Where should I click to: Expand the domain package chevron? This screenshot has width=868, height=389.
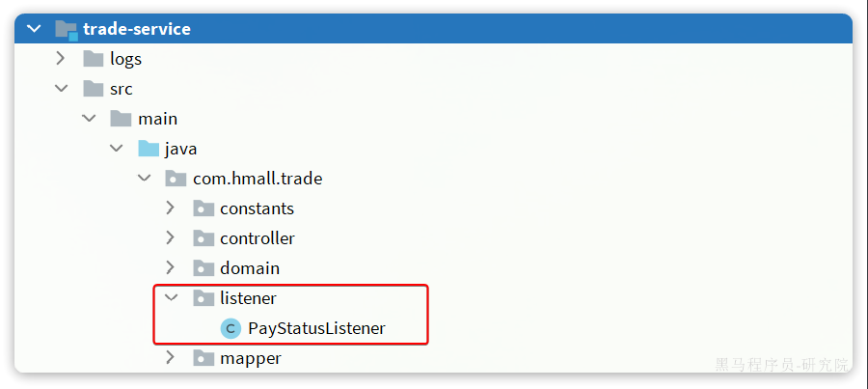point(171,267)
